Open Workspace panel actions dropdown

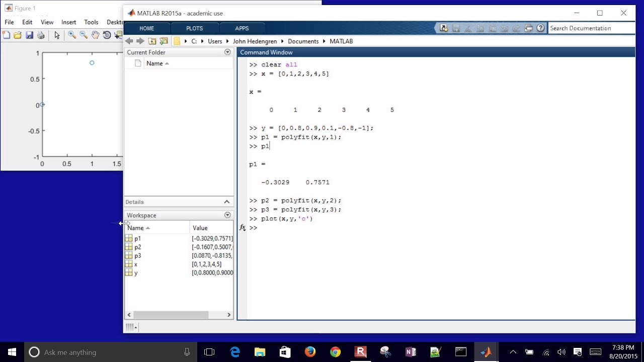coord(227,215)
